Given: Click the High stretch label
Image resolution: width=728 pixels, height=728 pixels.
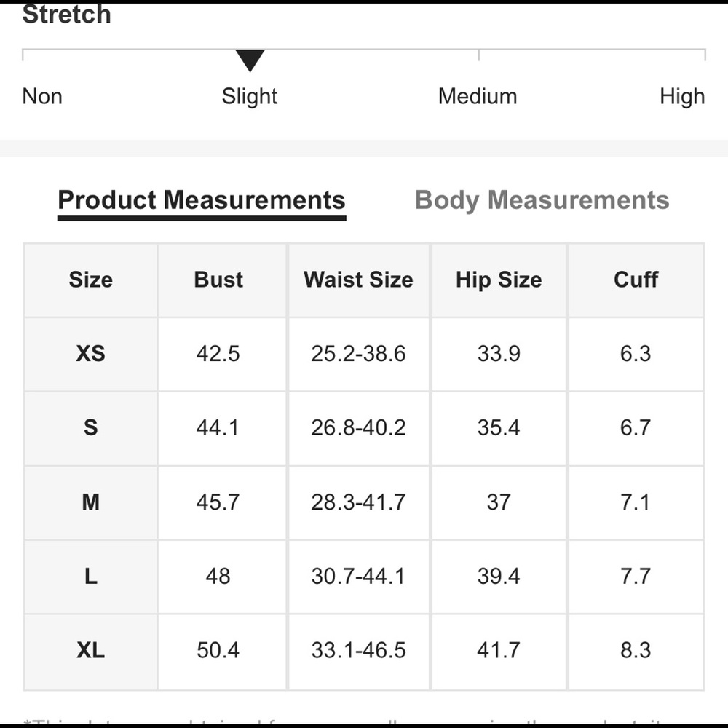Looking at the screenshot, I should point(682,96).
